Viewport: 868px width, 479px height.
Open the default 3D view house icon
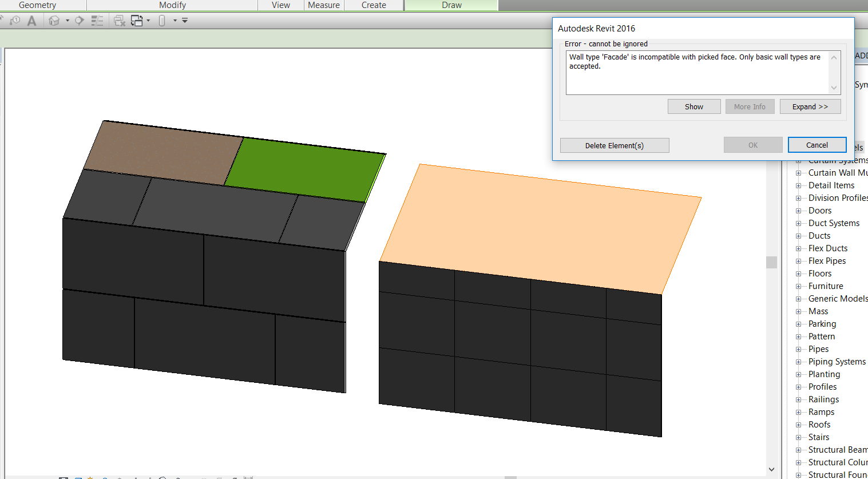click(x=54, y=21)
